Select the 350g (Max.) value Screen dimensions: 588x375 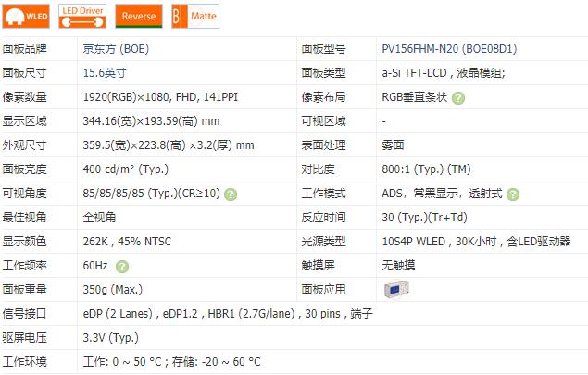tap(113, 290)
